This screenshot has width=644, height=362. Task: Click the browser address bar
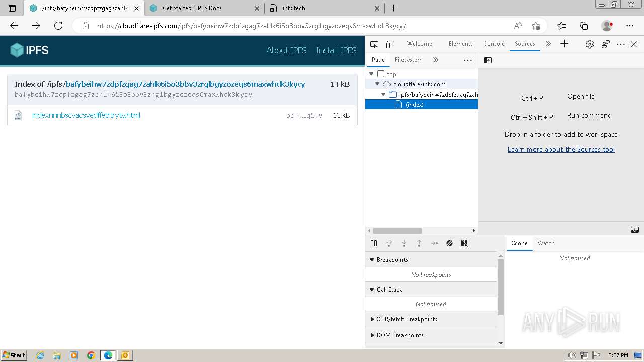click(x=302, y=26)
